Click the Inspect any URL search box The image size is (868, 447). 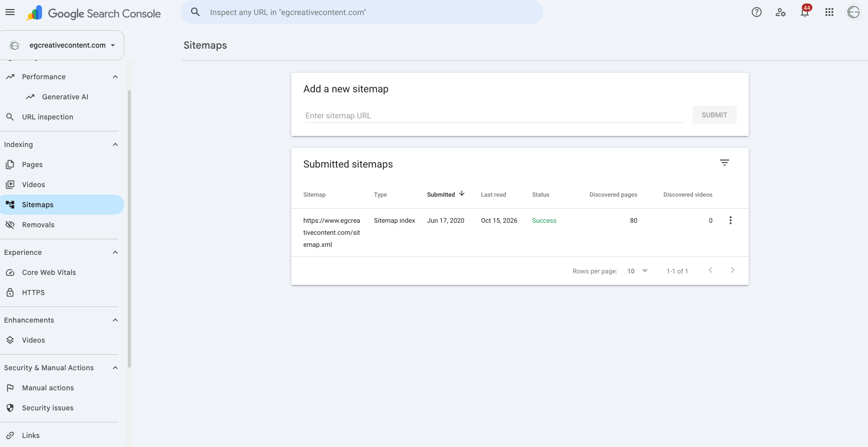point(362,12)
